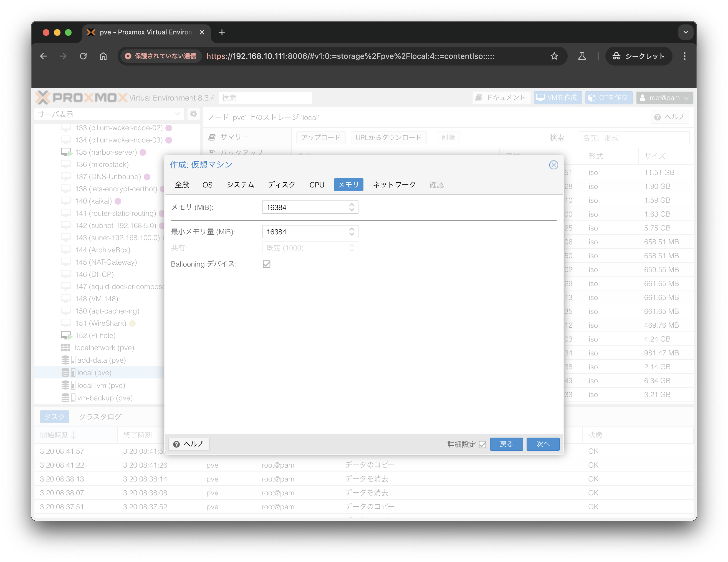
Task: Click the memory (MiB) input field
Action: (x=305, y=207)
